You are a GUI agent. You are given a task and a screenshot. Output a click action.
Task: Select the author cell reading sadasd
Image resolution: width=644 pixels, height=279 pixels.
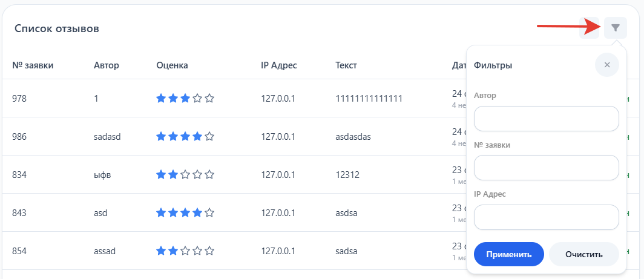[x=108, y=137]
